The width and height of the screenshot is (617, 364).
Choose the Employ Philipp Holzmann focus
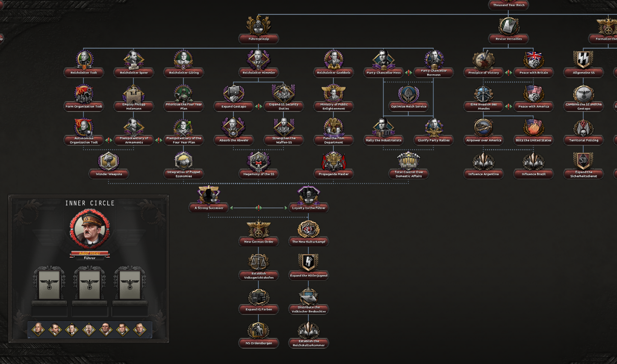(x=134, y=97)
